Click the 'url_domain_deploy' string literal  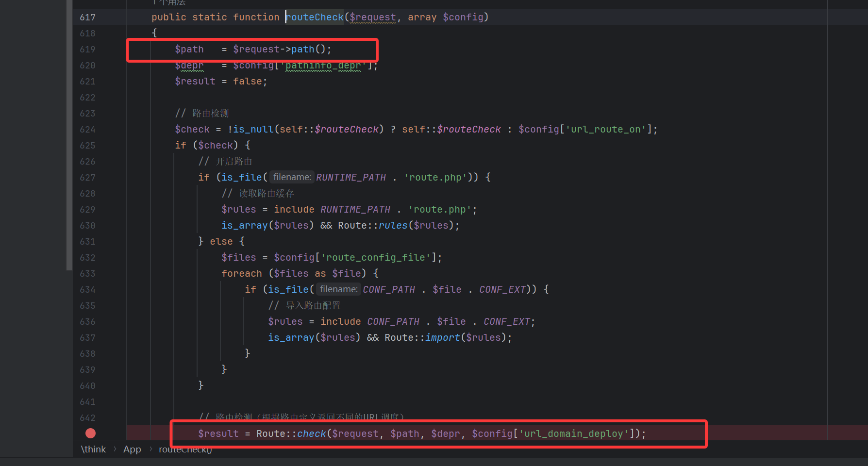[x=574, y=433]
